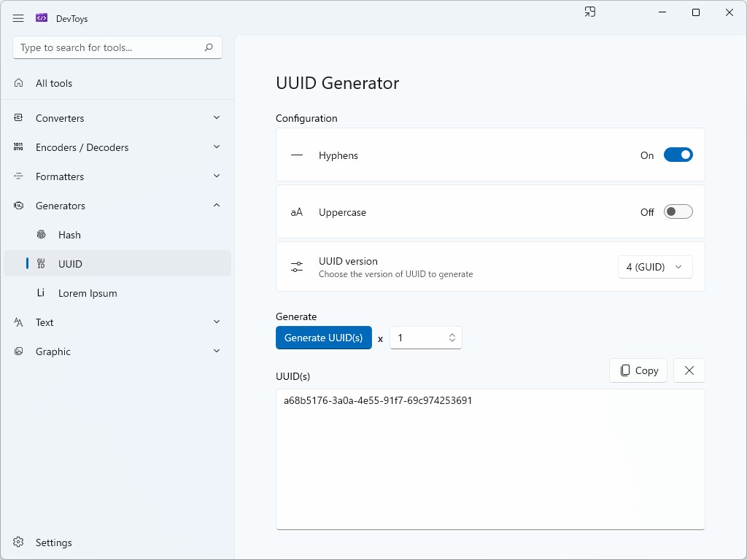This screenshot has height=560, width=747.
Task: Open the Formatters menu item
Action: [x=60, y=176]
